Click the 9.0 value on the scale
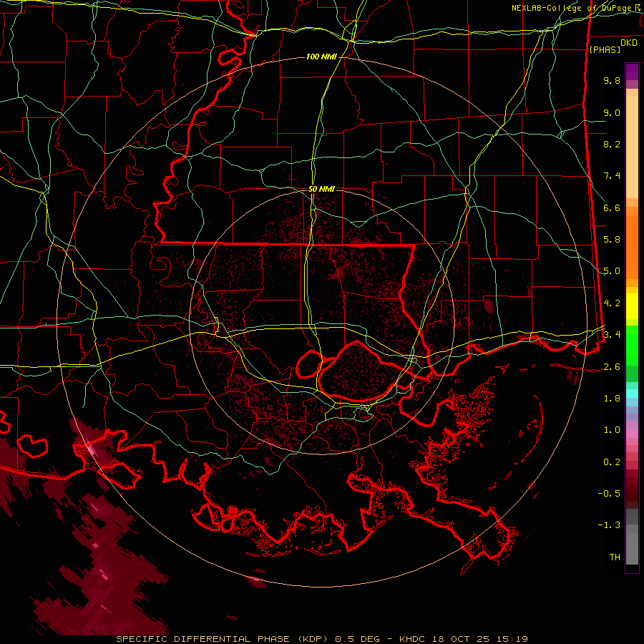The width and height of the screenshot is (644, 644). pyautogui.click(x=612, y=112)
